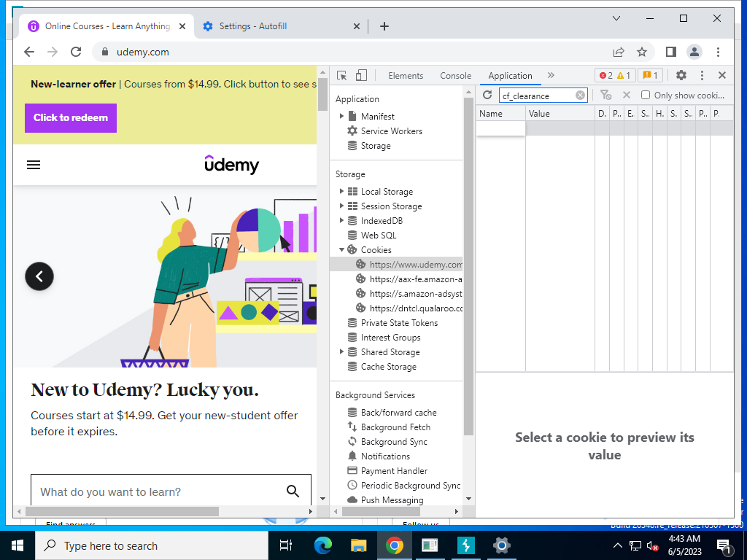Open Service Workers in Application panel

[x=391, y=131]
